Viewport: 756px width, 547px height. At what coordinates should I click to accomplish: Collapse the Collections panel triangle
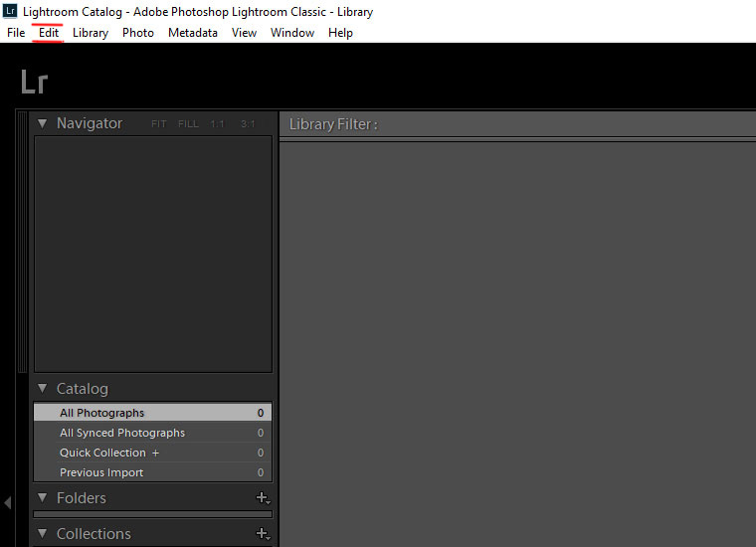(x=43, y=533)
